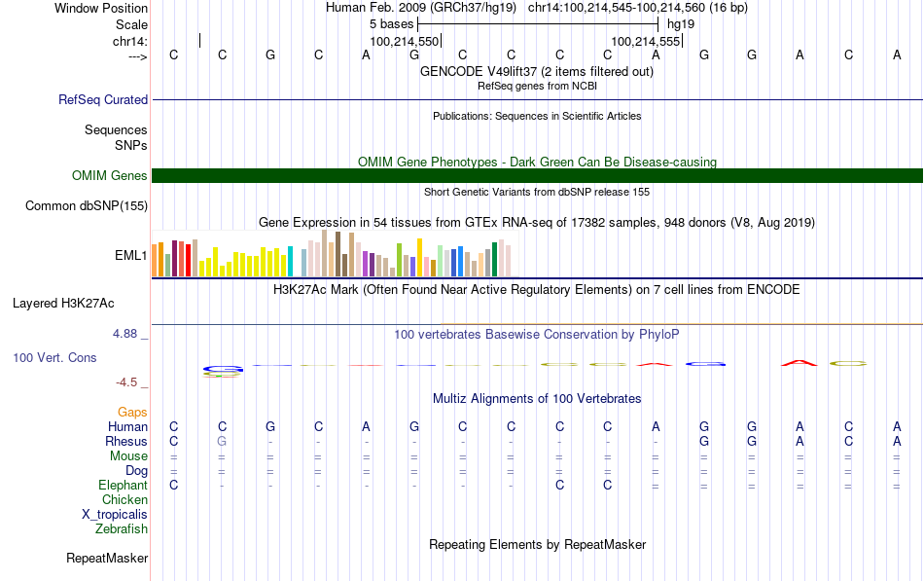
Task: Select the Mouse alignment row label
Action: (128, 456)
